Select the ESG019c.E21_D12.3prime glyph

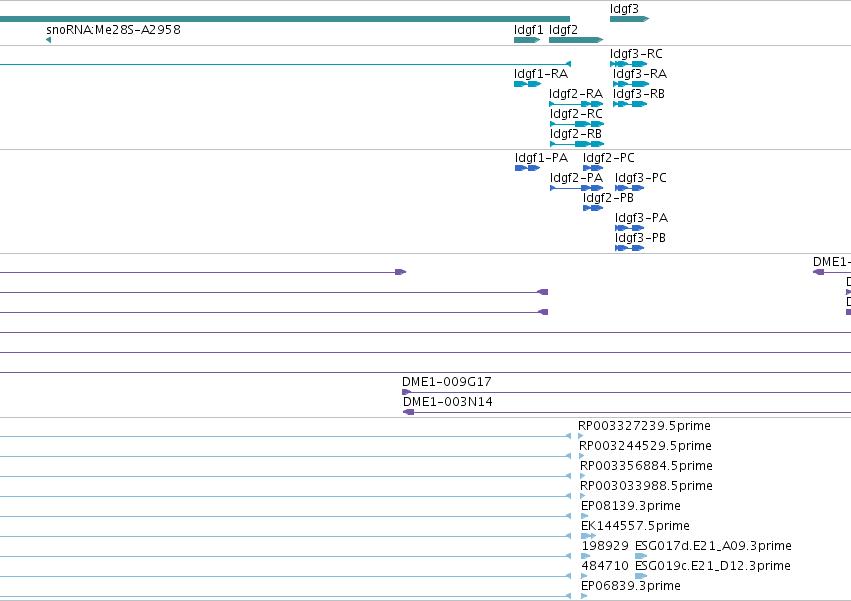coord(641,576)
